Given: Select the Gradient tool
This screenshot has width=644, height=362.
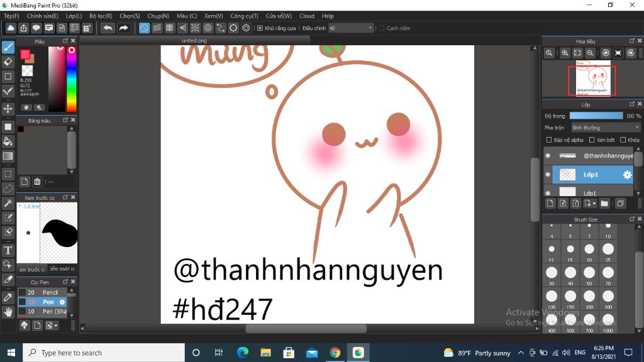Looking at the screenshot, I should tap(8, 156).
